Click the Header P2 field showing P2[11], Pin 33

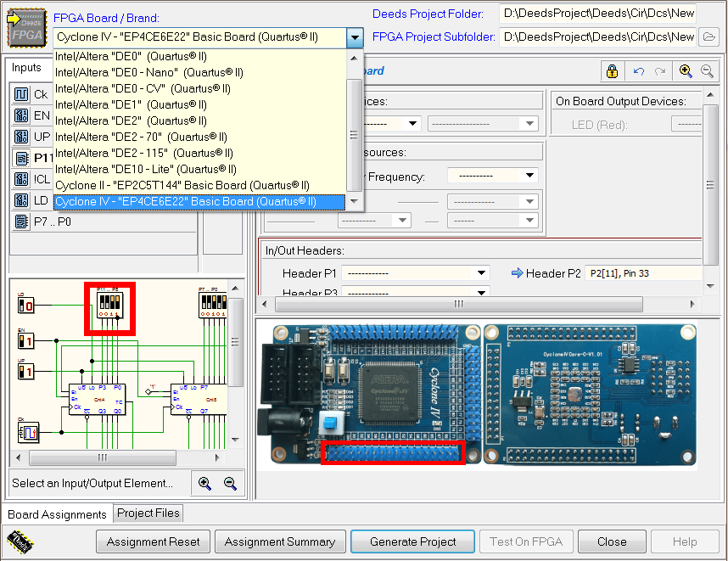point(643,273)
